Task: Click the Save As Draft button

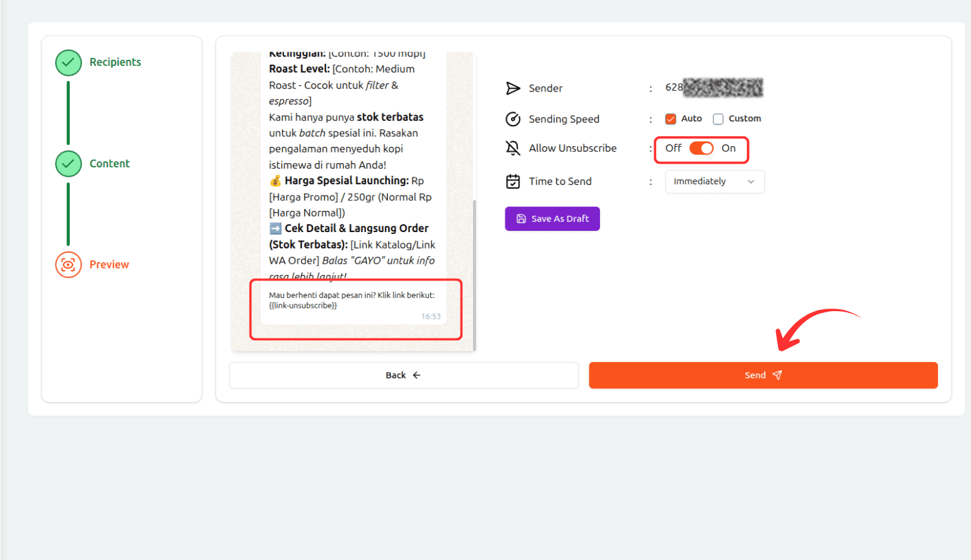Action: tap(552, 218)
